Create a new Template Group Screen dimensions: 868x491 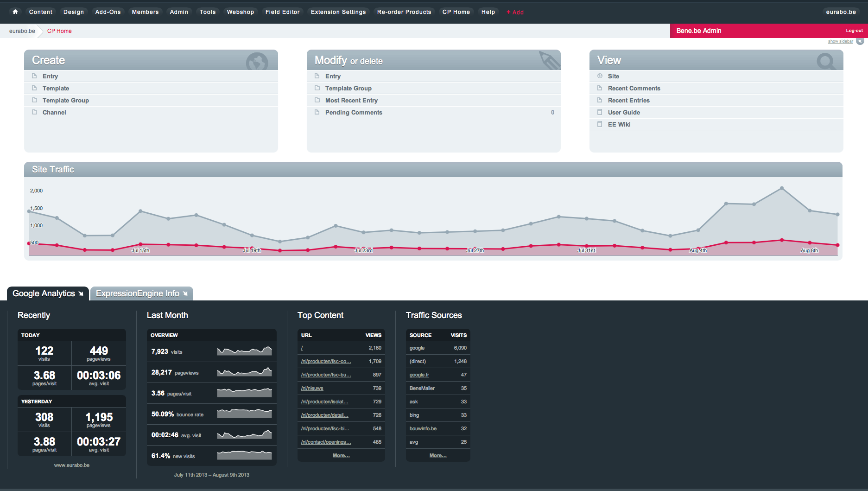point(65,100)
